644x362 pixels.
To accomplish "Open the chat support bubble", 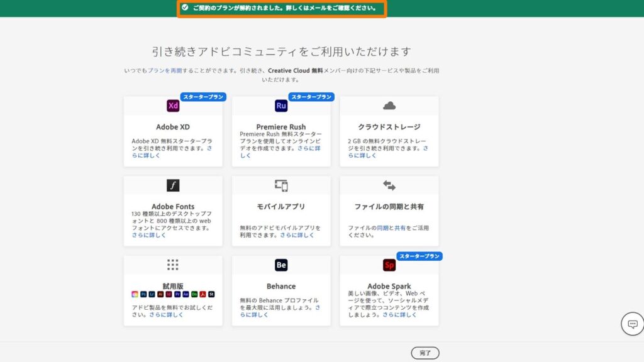I will pyautogui.click(x=633, y=324).
